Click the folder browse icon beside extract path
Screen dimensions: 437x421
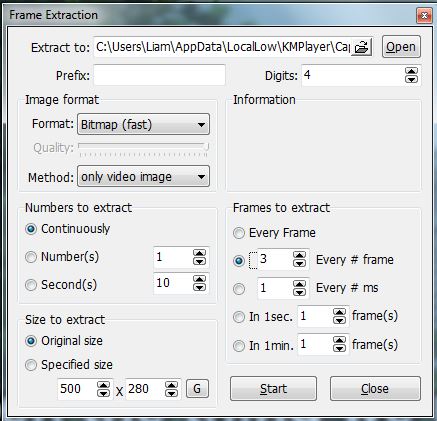click(361, 47)
